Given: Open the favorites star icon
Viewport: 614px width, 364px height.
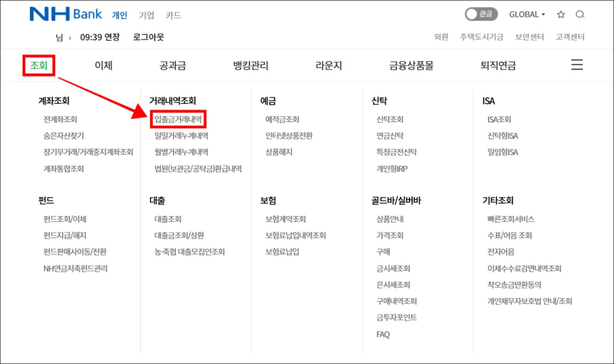Looking at the screenshot, I should pos(561,14).
